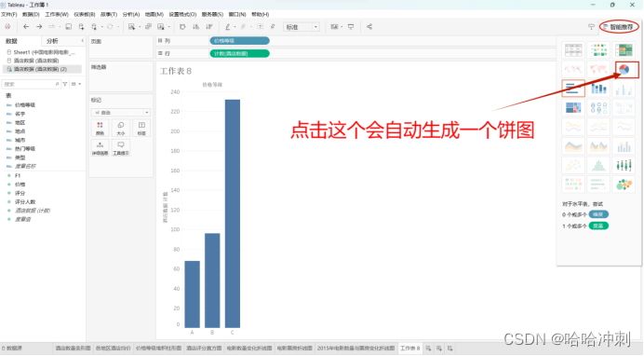This screenshot has height=356, width=644.
Task: Click the undo back arrow in toolbar
Action: click(26, 27)
